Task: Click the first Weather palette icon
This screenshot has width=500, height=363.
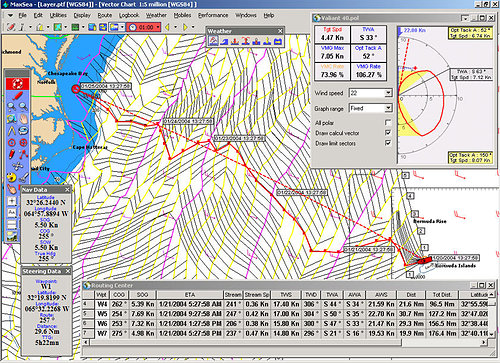Action: point(213,41)
